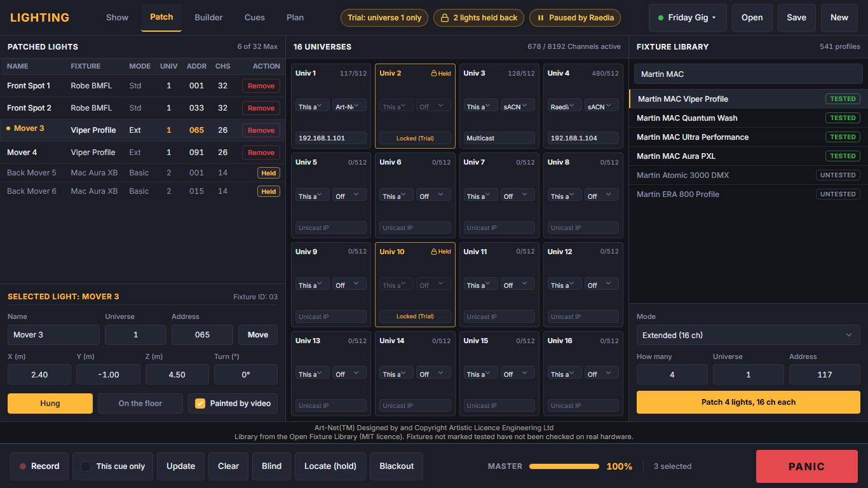868x488 pixels.
Task: Click the X (m) position field
Action: pos(39,374)
